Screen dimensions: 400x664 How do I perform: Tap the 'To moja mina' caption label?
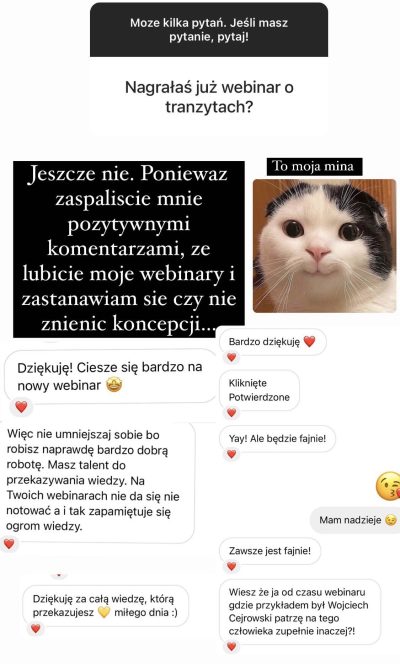314,166
